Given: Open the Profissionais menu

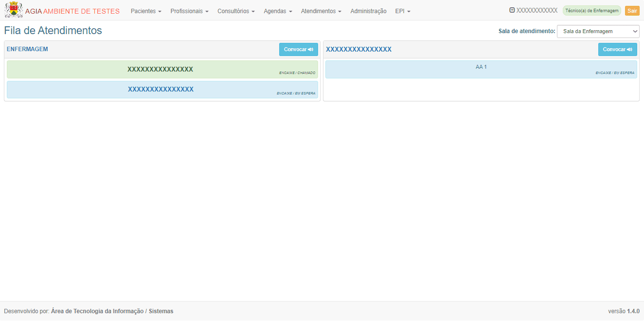Looking at the screenshot, I should coord(189,11).
